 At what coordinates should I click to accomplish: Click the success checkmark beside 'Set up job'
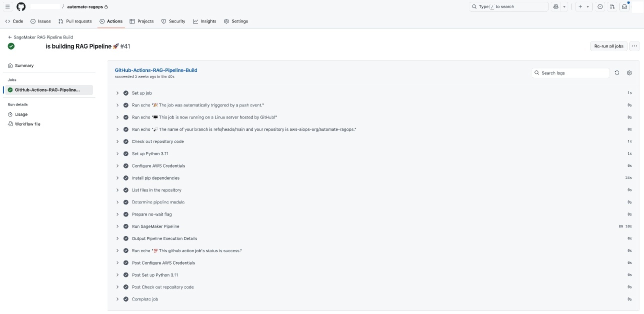tap(126, 93)
